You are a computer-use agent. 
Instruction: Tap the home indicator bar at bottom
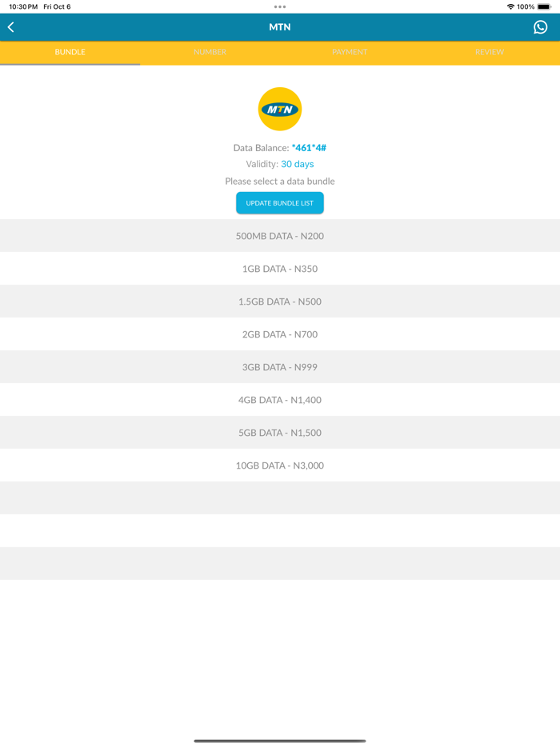pos(279,740)
